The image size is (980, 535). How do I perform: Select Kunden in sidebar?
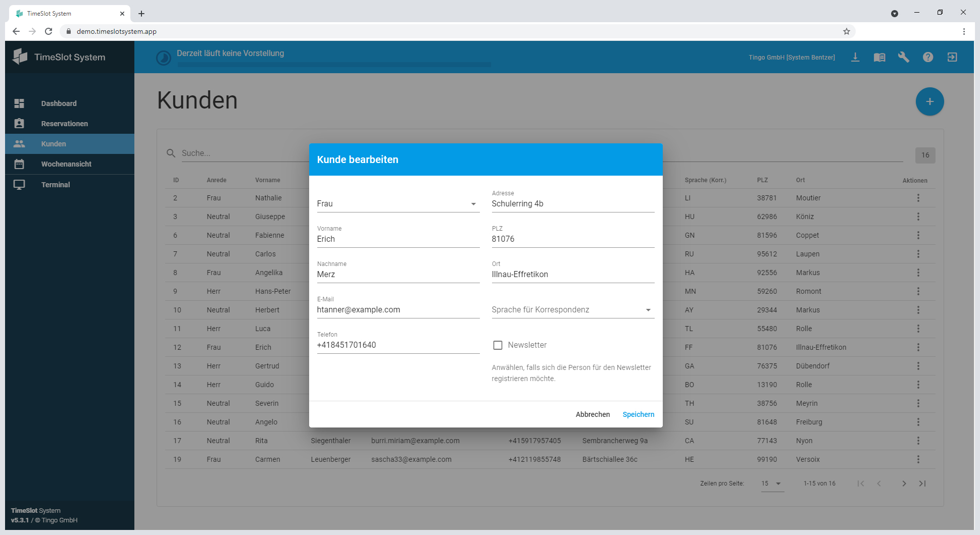click(x=70, y=144)
